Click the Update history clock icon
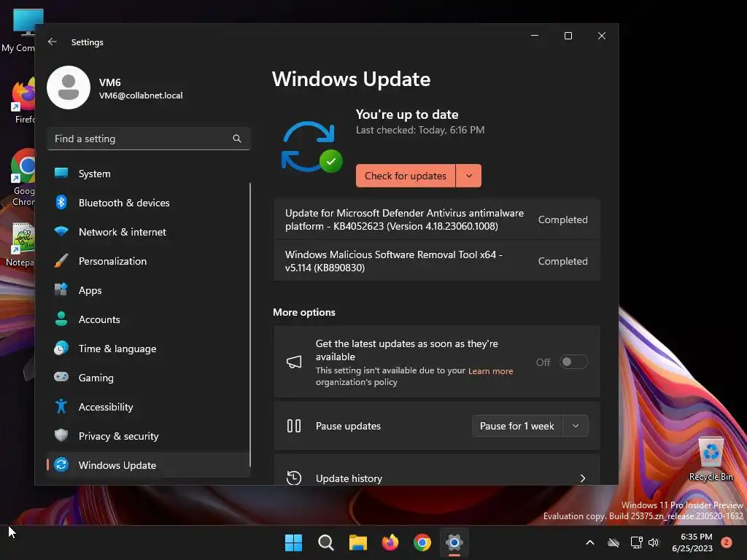 point(294,478)
